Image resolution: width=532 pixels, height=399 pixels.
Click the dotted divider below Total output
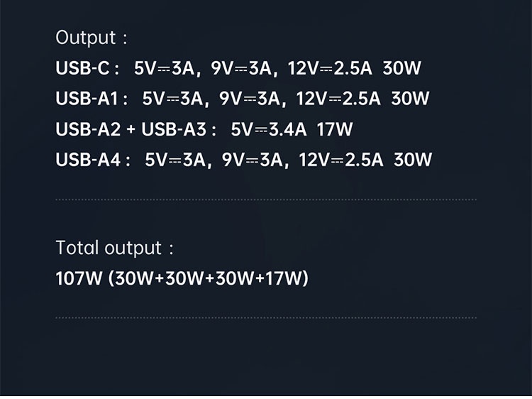[266, 318]
